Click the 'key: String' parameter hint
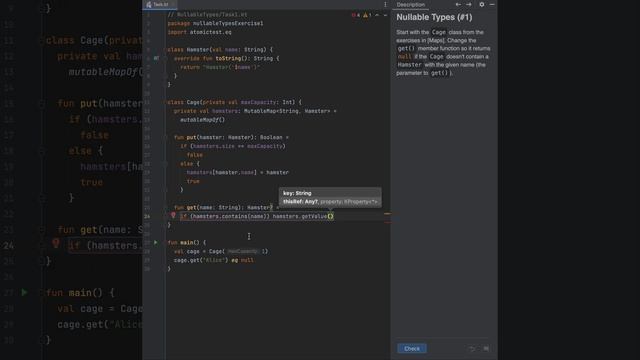Viewport: 640px width, 360px height. click(x=297, y=193)
